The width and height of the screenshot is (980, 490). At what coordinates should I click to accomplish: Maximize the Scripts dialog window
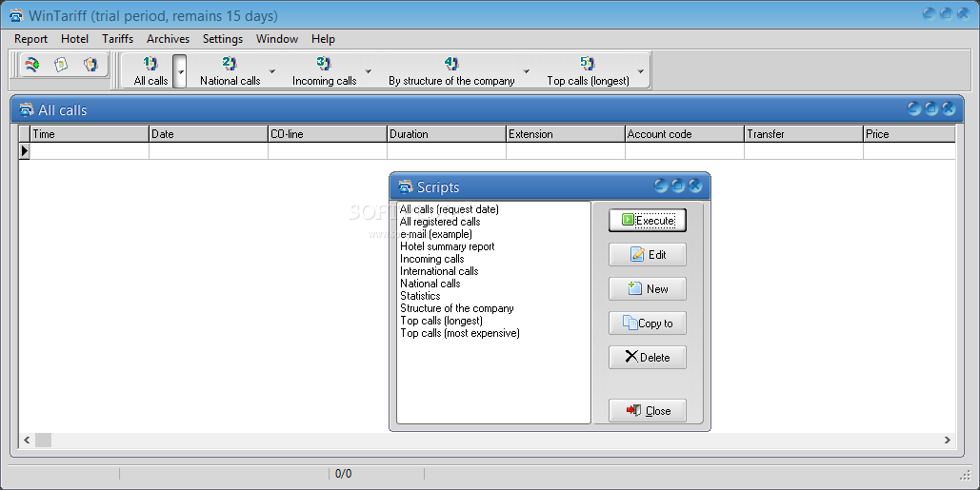[678, 186]
